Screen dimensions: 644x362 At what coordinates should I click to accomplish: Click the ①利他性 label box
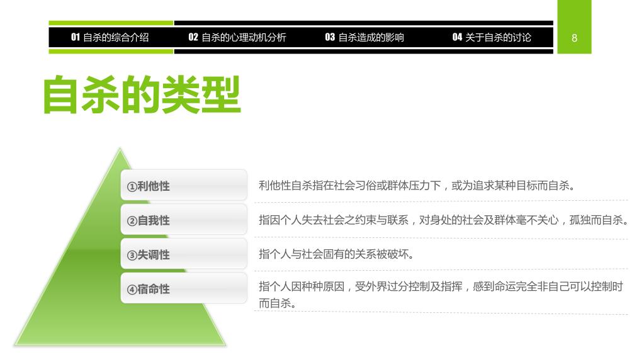coord(184,185)
